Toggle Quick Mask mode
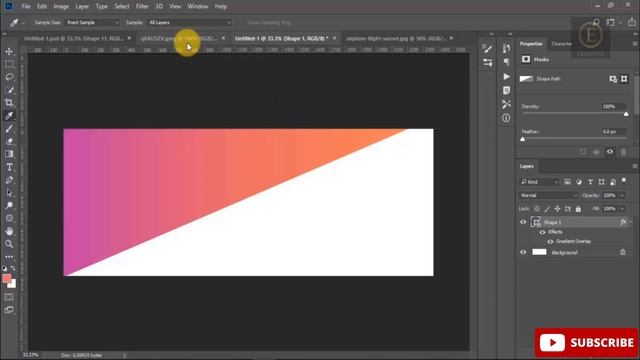The height and width of the screenshot is (360, 640). [9, 297]
